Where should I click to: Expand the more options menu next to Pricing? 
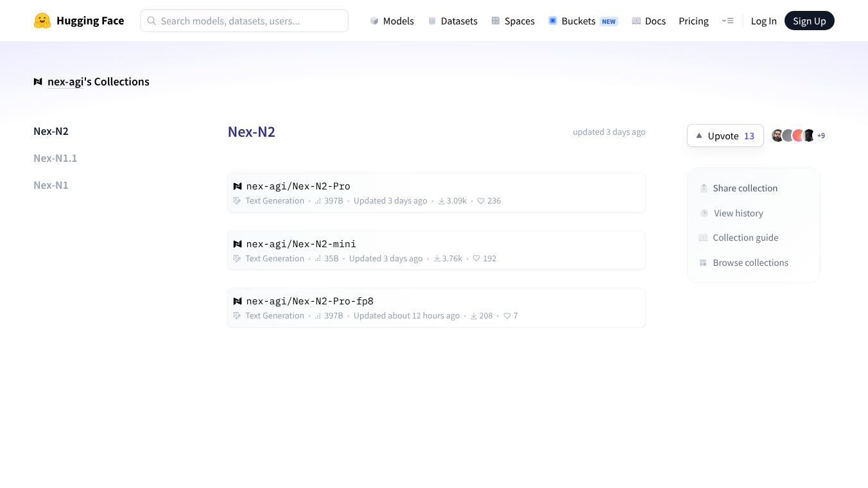click(x=727, y=21)
